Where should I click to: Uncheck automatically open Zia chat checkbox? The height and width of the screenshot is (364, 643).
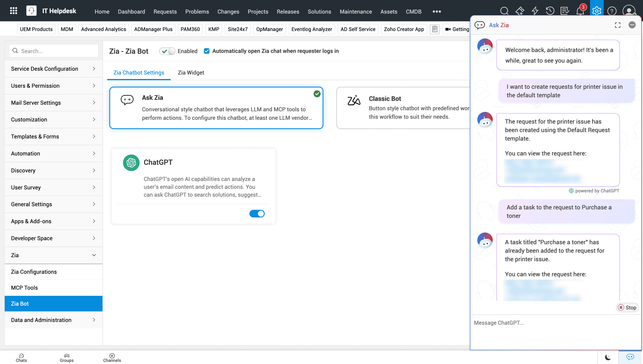click(x=206, y=51)
